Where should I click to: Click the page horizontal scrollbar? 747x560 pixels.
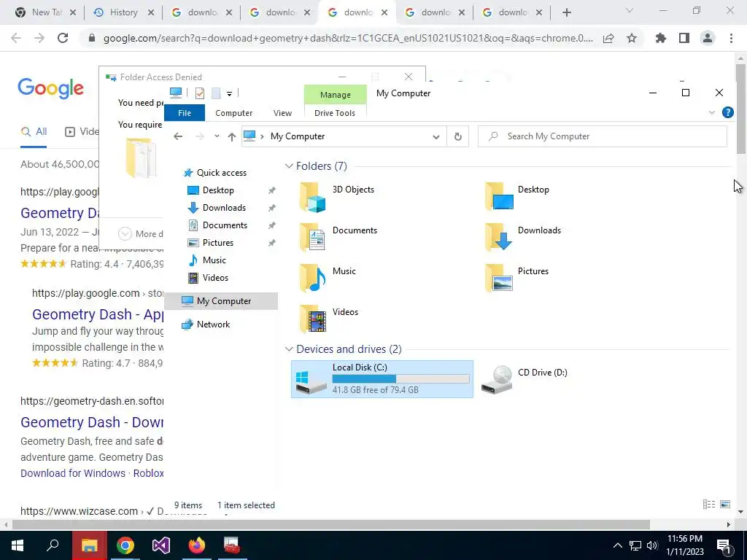click(x=331, y=525)
